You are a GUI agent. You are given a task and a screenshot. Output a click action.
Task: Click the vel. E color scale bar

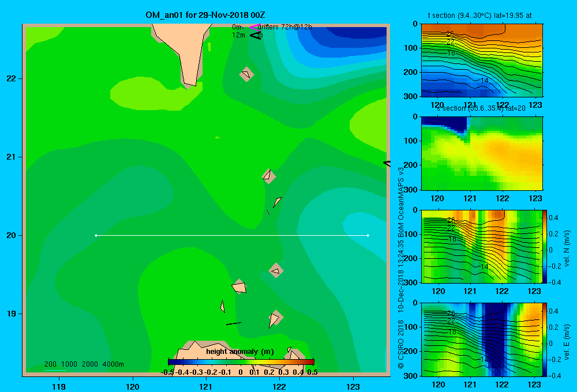(545, 340)
